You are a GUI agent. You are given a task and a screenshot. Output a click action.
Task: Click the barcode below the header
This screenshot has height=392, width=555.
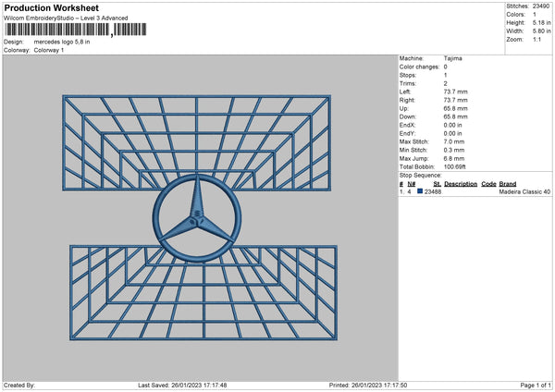pyautogui.click(x=76, y=30)
